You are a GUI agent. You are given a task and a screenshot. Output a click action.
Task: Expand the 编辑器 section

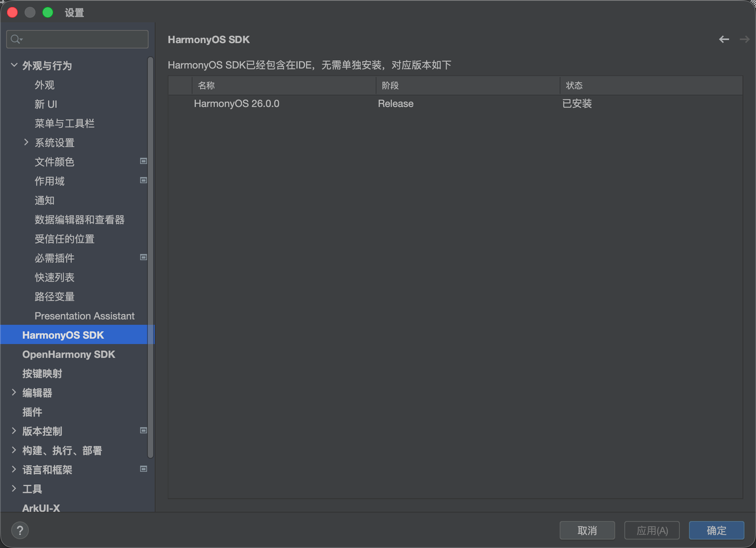(14, 392)
